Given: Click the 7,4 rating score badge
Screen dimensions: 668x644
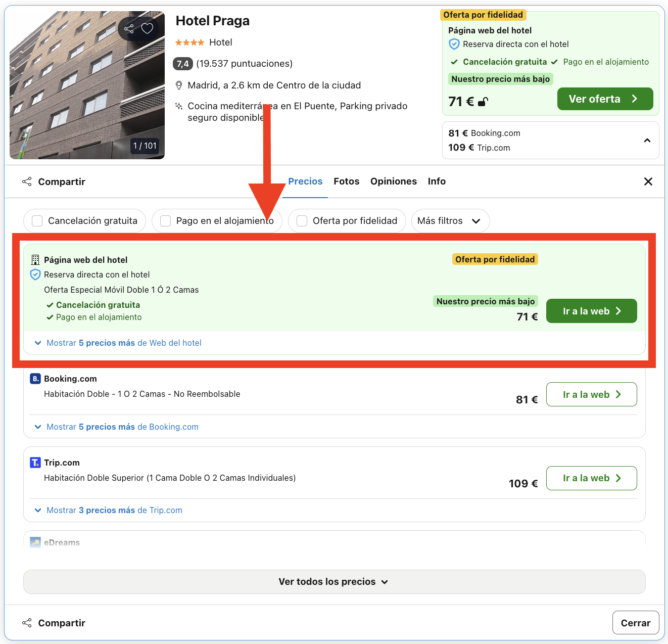Looking at the screenshot, I should pyautogui.click(x=183, y=64).
